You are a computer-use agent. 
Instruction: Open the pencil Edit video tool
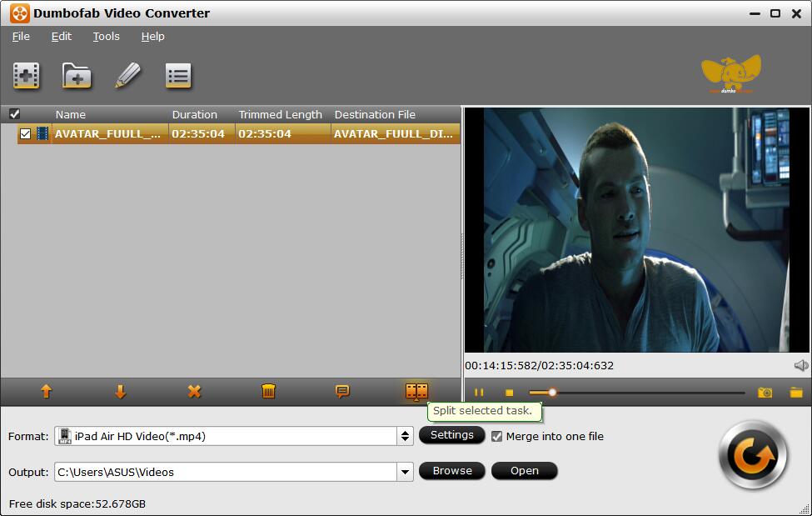[x=127, y=76]
